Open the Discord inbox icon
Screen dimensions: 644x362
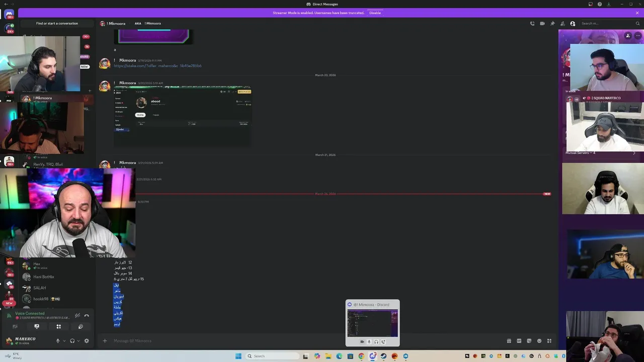coord(591,4)
